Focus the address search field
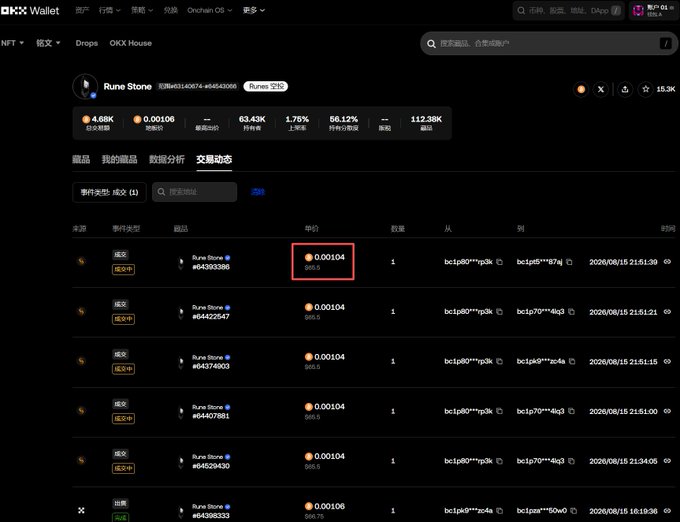 [x=195, y=192]
